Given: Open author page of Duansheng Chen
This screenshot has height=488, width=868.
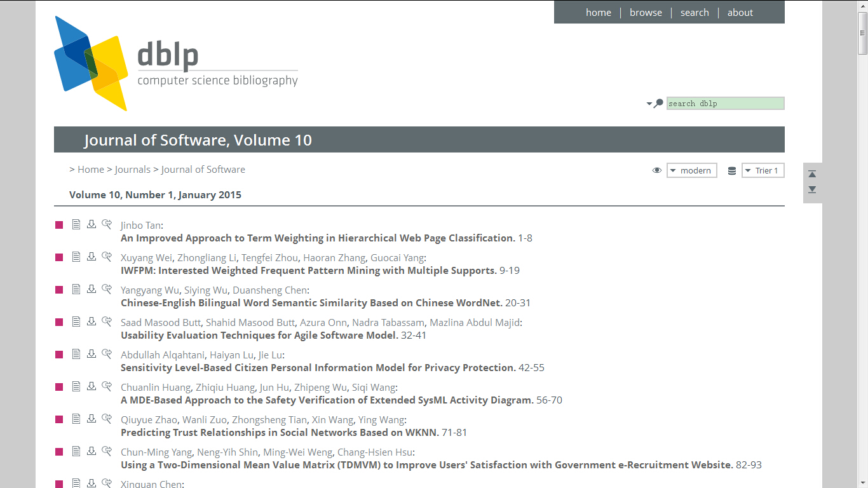Looking at the screenshot, I should (x=269, y=290).
